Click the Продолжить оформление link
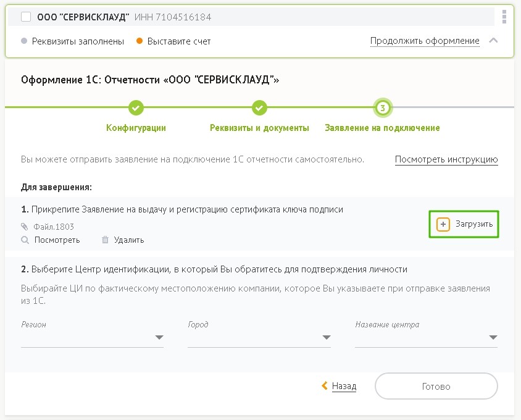Image resolution: width=521 pixels, height=420 pixels. coord(425,41)
